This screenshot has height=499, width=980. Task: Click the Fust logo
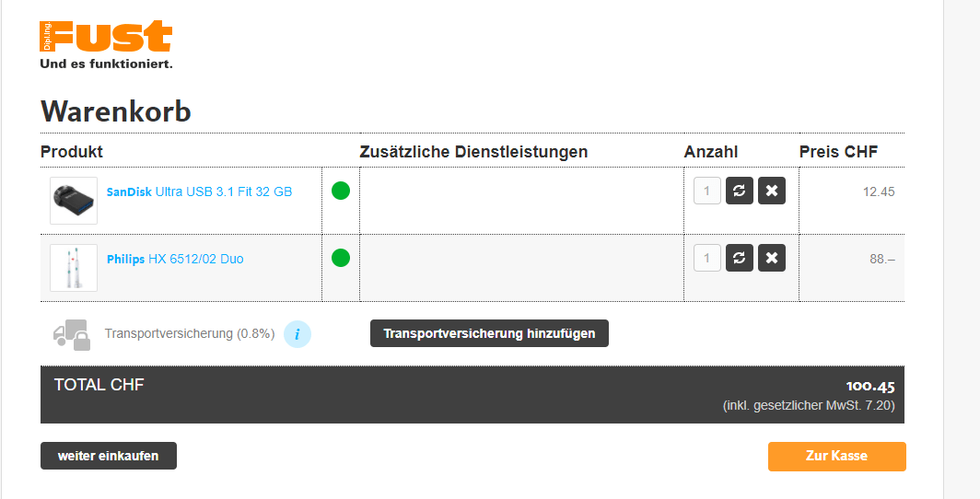(x=106, y=44)
